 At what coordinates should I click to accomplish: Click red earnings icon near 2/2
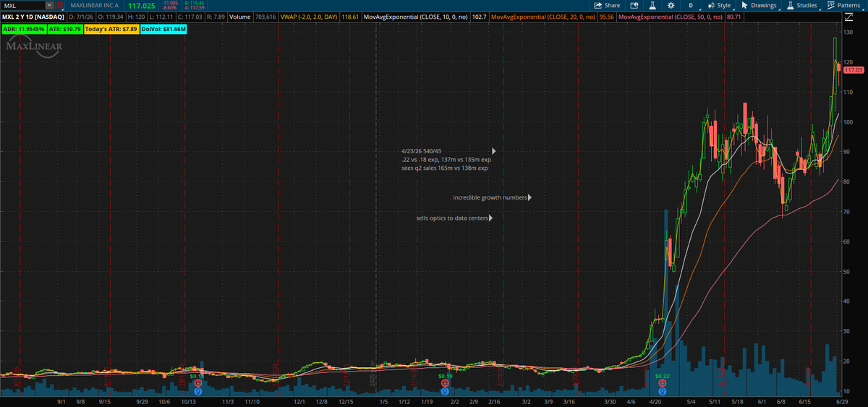point(445,383)
